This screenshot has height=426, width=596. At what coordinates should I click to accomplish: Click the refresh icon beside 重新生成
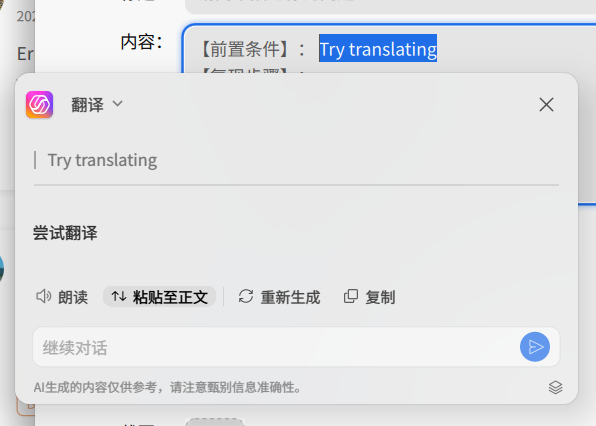(x=246, y=296)
